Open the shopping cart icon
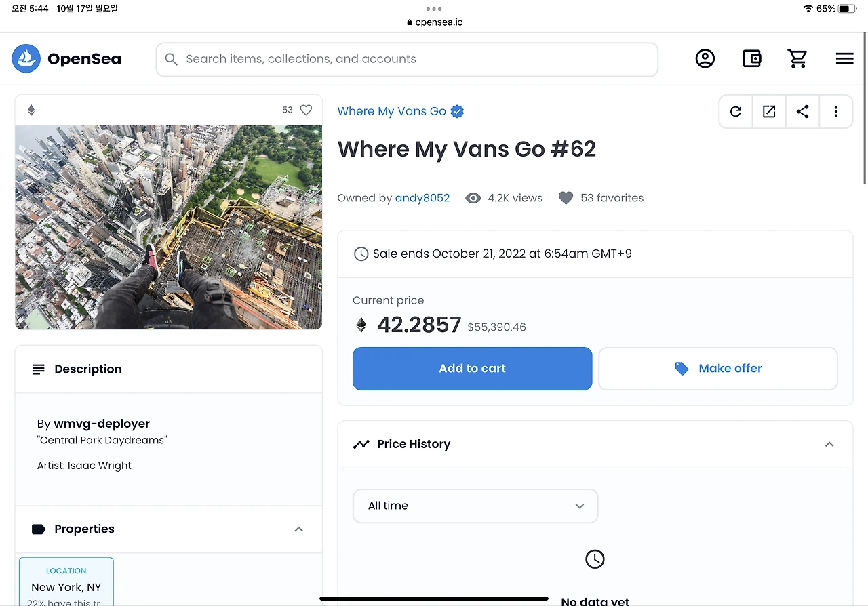Viewport: 868px width, 606px height. tap(798, 59)
